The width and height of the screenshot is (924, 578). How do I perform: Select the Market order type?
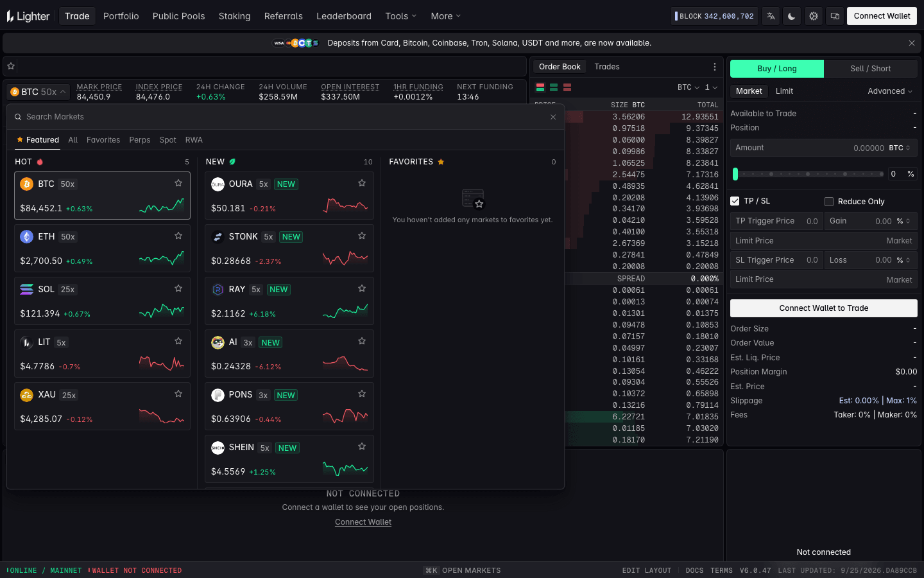click(x=749, y=91)
